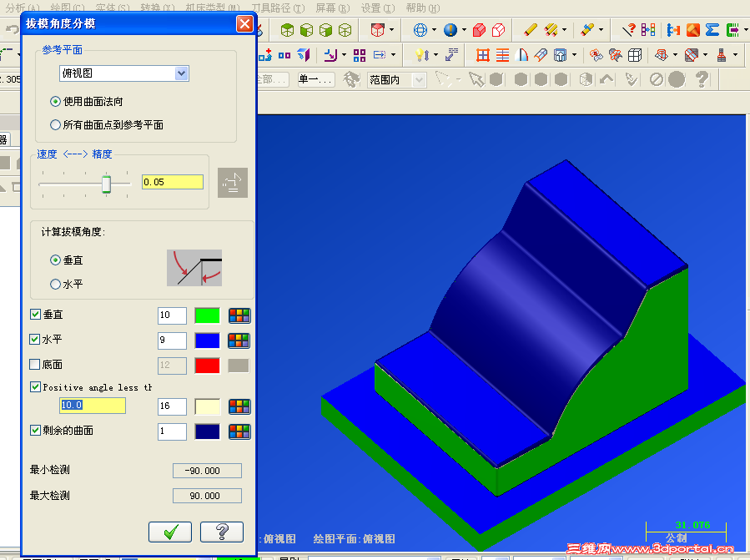Enable the 底面 checkbox
The height and width of the screenshot is (560, 750).
pos(34,364)
